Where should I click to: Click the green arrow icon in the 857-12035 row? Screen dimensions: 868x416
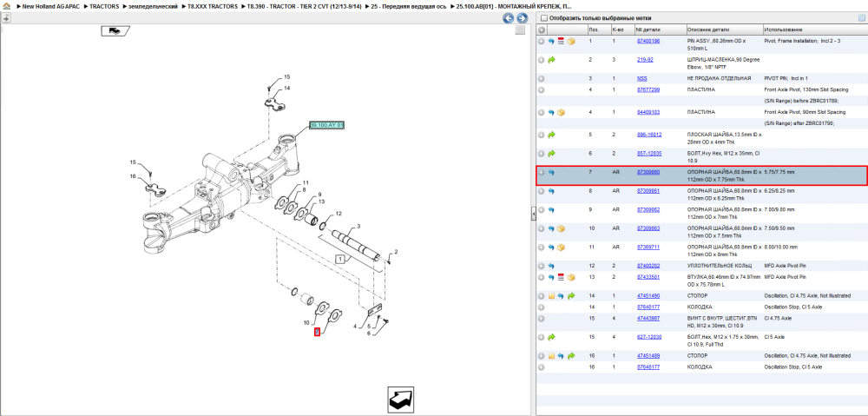point(551,154)
